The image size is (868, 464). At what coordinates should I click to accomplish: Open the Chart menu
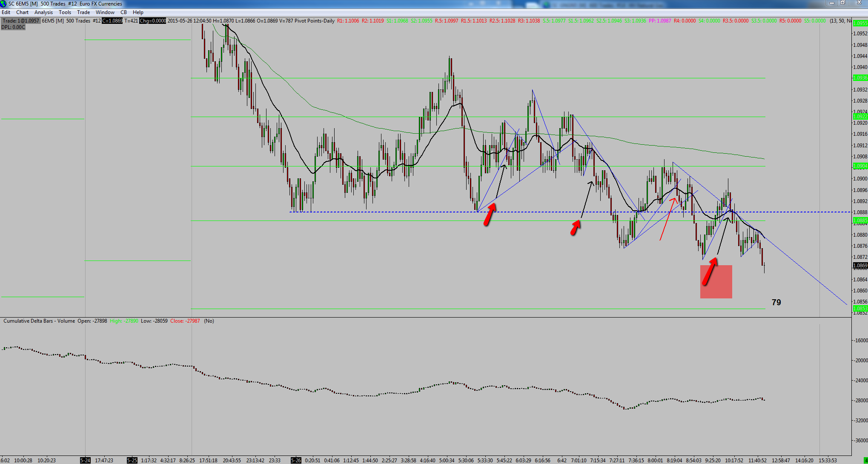(22, 12)
